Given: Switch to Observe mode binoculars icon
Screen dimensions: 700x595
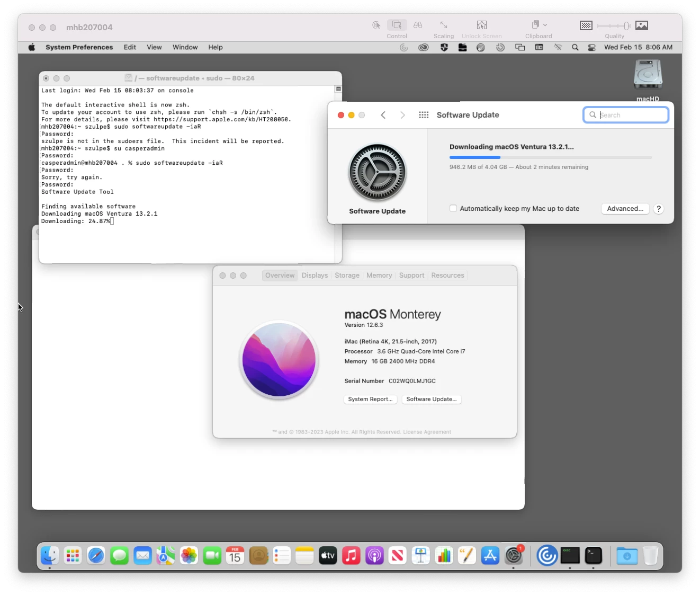Looking at the screenshot, I should click(418, 25).
